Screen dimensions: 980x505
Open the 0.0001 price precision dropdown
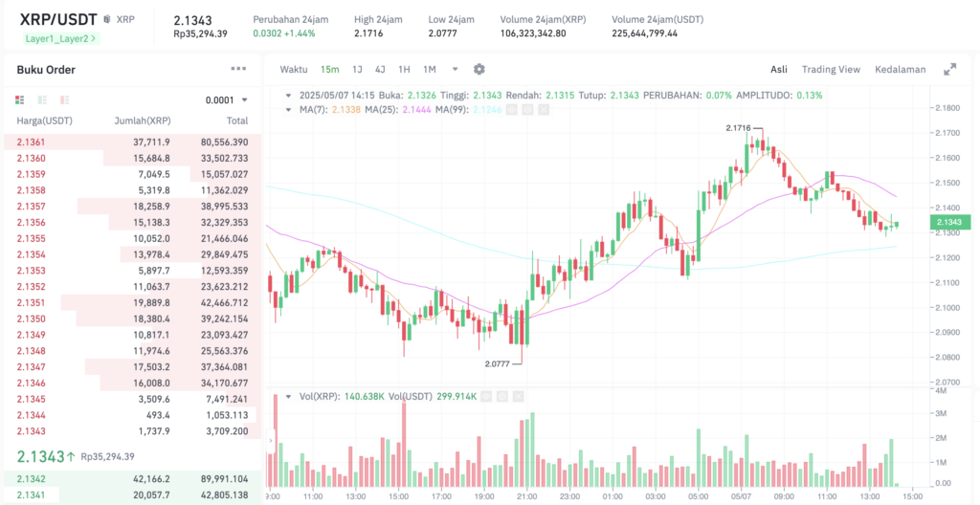[227, 100]
